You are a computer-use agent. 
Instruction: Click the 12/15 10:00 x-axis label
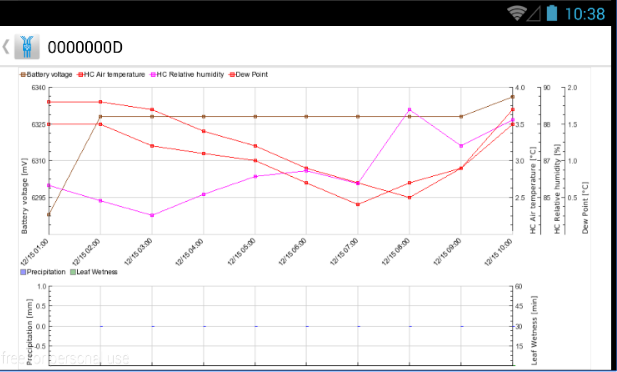(x=499, y=251)
